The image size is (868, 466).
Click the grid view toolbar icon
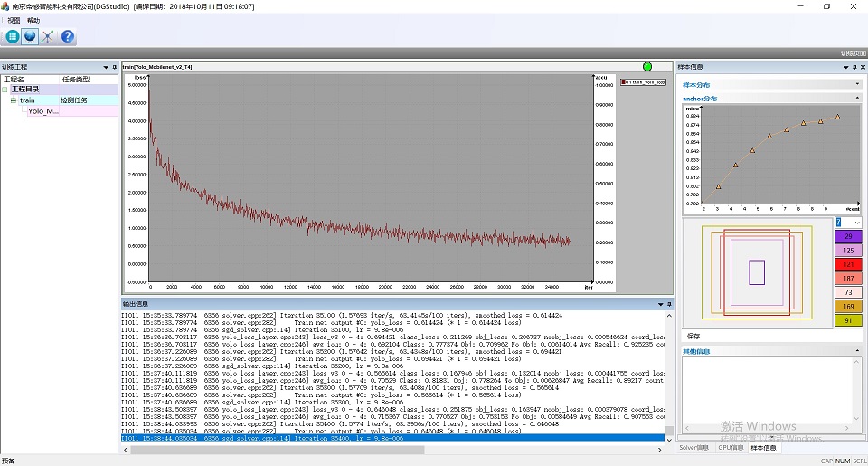[x=13, y=36]
